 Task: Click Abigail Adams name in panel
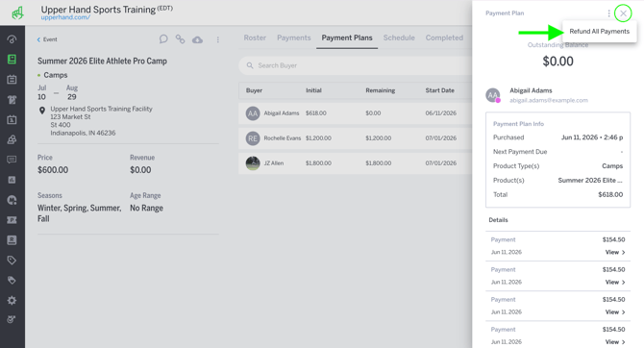(x=531, y=90)
